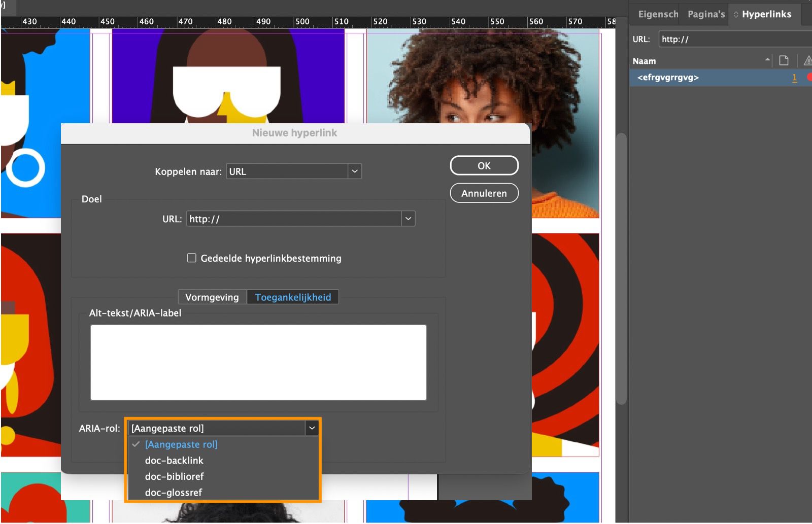Sort hyperlinks by Naam column
Image resolution: width=812 pixels, height=524 pixels.
point(644,61)
